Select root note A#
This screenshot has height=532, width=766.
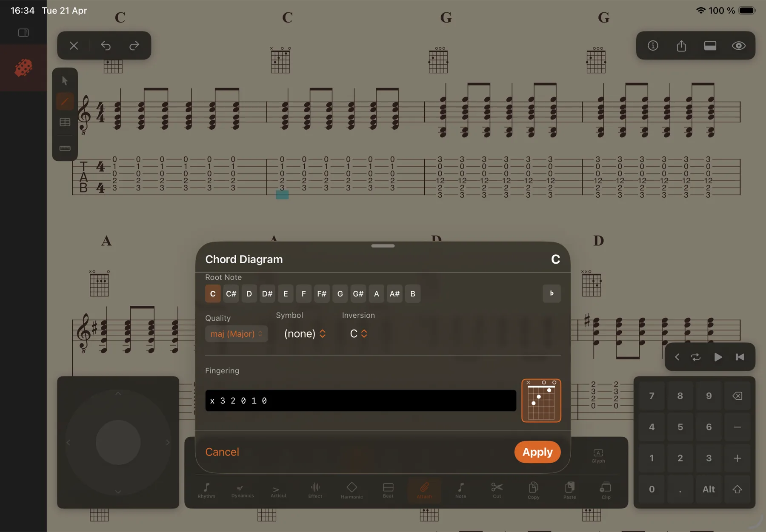394,294
